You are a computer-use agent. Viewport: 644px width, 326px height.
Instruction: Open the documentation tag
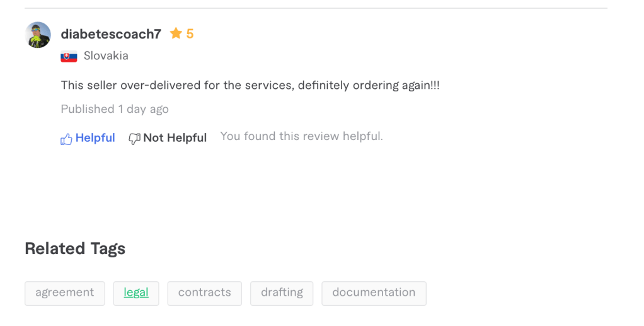click(x=374, y=293)
